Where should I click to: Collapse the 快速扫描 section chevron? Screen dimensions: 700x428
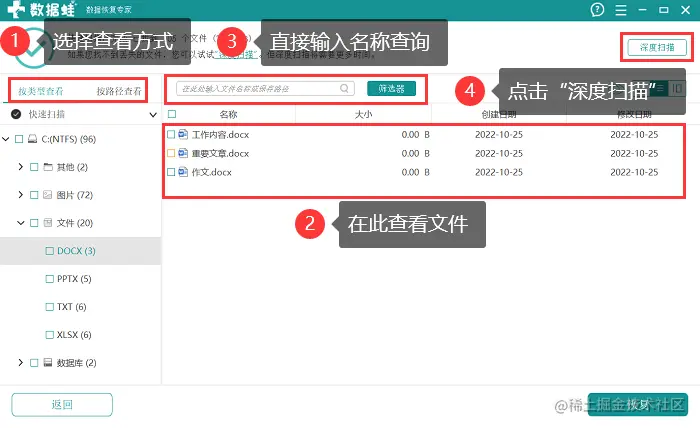153,115
